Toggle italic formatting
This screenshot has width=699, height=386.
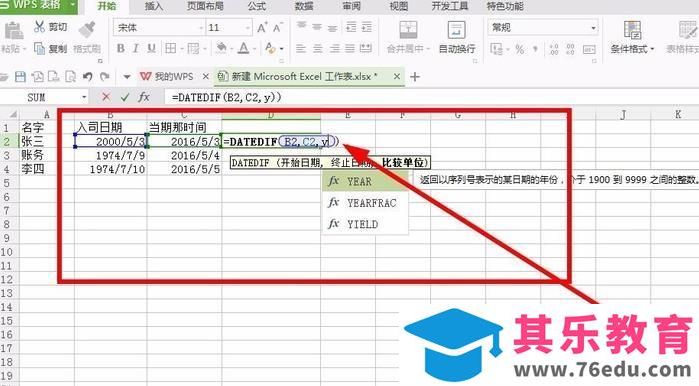(x=136, y=48)
